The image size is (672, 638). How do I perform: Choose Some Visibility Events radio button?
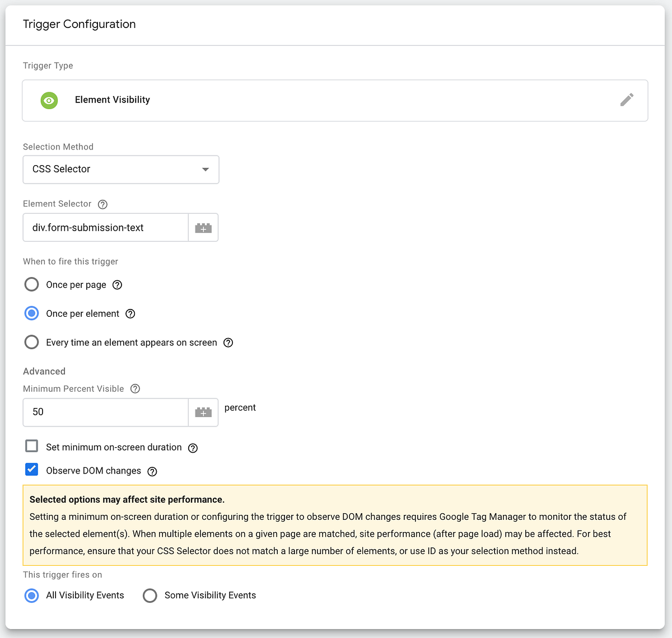click(150, 595)
